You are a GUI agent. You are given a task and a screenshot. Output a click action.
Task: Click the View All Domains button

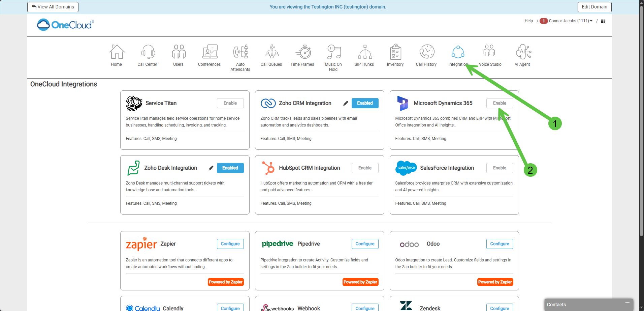coord(53,7)
